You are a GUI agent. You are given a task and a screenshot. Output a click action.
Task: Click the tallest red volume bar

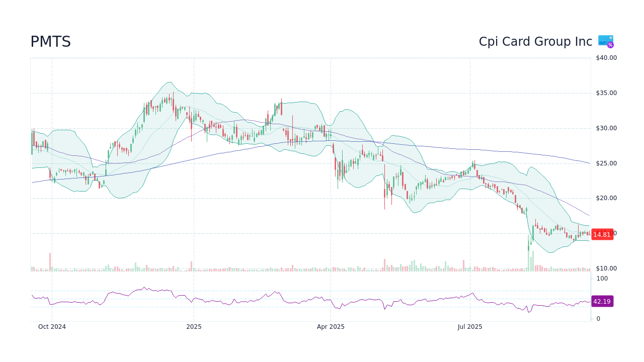coord(49,260)
